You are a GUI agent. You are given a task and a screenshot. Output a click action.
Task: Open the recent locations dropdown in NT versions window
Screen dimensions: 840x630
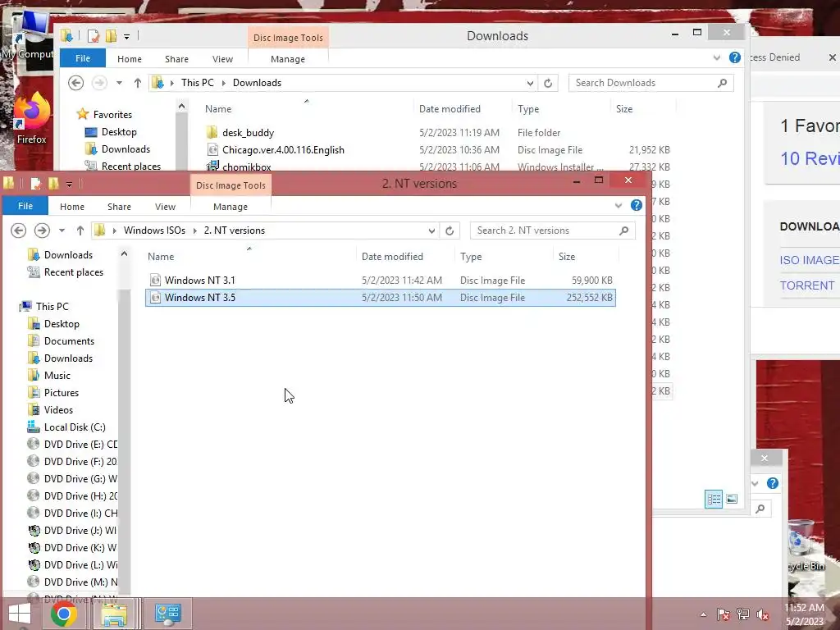pyautogui.click(x=62, y=231)
